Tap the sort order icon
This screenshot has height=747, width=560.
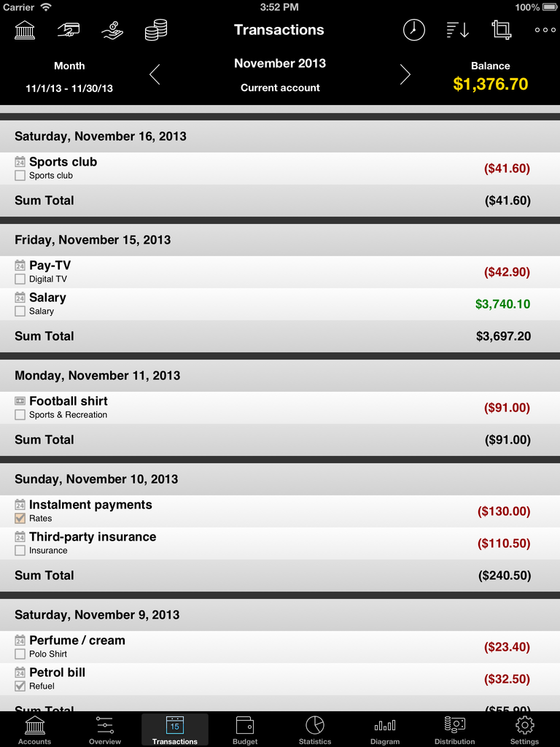458,30
